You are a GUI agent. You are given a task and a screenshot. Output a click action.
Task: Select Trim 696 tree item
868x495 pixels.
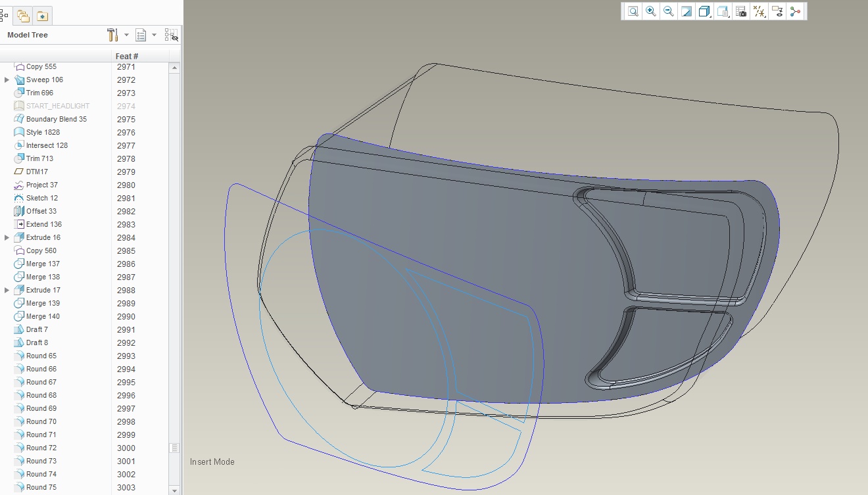pyautogui.click(x=39, y=93)
